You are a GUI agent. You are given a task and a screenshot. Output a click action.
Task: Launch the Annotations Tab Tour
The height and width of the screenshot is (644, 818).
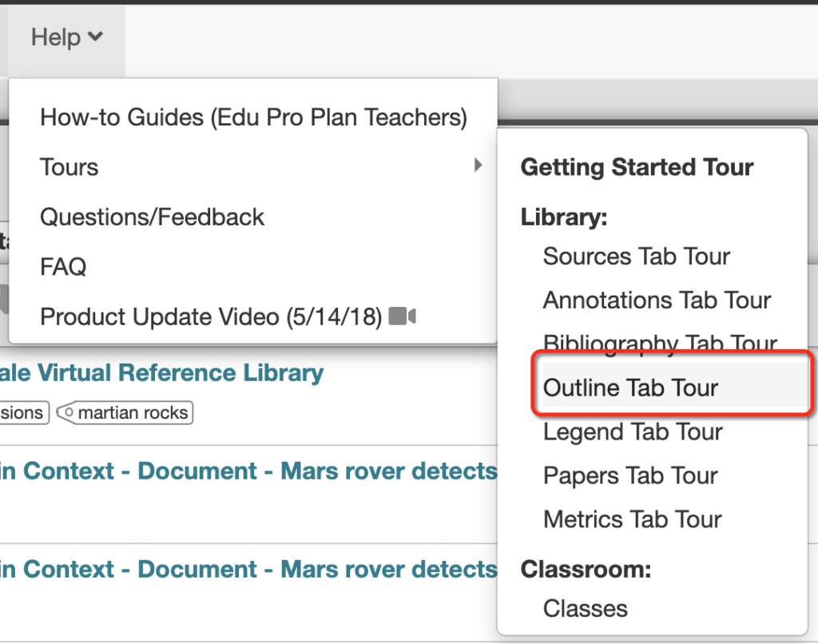[657, 300]
